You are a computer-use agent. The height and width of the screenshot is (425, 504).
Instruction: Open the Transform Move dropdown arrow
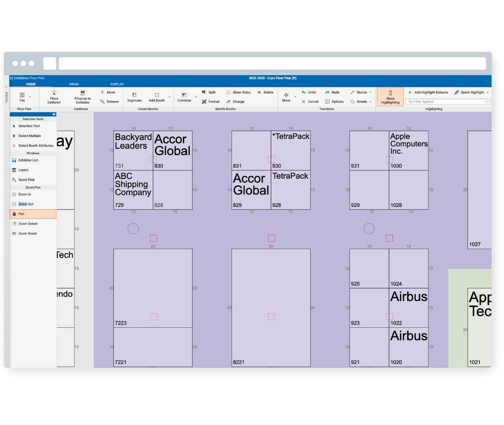click(x=295, y=97)
